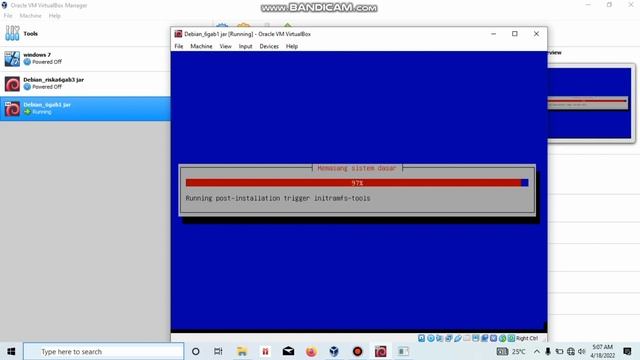Click the Right Ctrl host key label
Image resolution: width=640 pixels, height=360 pixels.
click(x=527, y=338)
